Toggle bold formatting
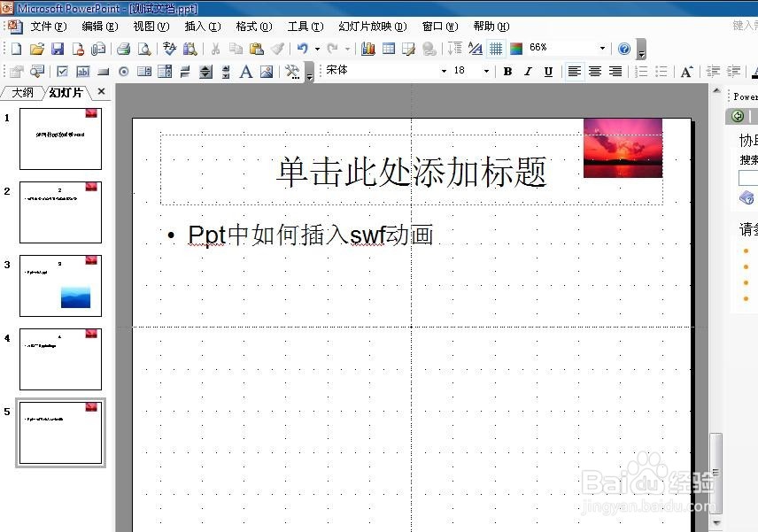 507,70
